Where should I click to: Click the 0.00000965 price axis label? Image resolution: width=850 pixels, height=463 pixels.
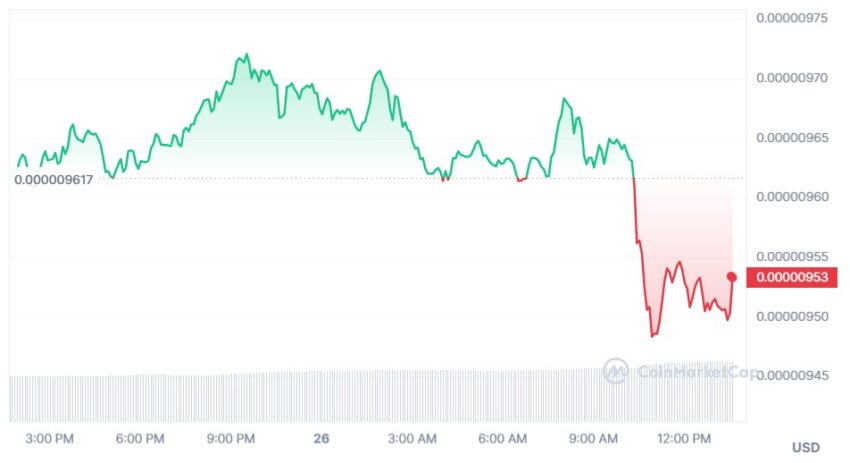point(792,138)
